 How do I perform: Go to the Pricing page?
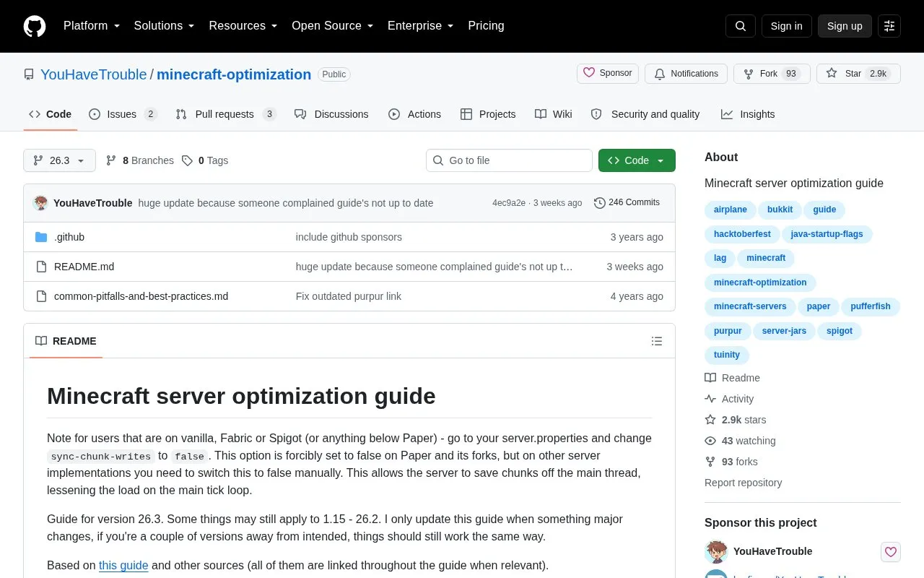pyautogui.click(x=486, y=26)
